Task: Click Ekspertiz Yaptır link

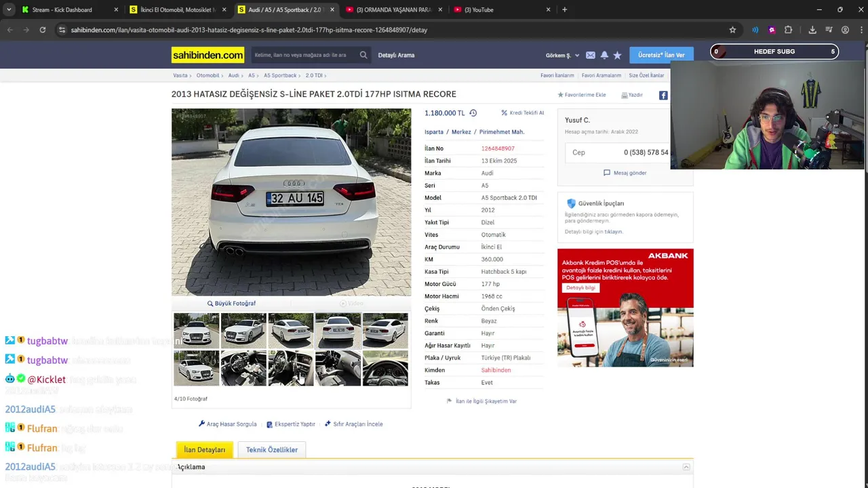Action: click(291, 424)
